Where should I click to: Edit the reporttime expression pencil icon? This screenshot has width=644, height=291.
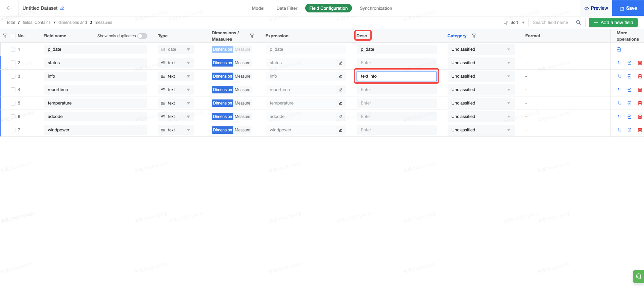(340, 90)
